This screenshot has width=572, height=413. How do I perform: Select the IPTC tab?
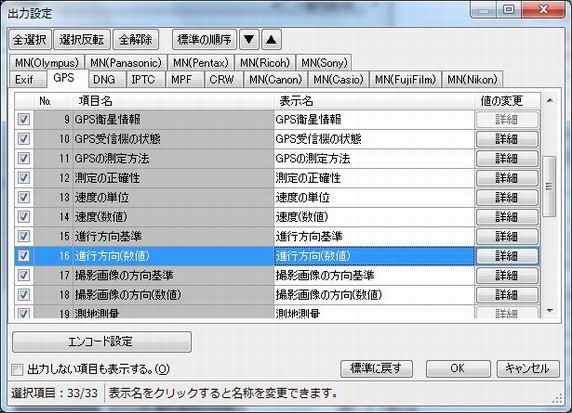143,79
